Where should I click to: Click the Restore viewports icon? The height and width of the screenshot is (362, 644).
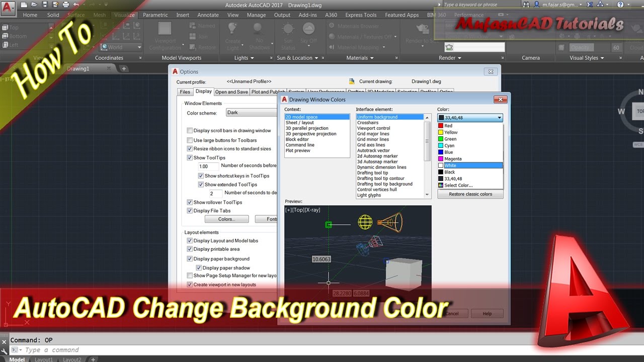coord(193,47)
